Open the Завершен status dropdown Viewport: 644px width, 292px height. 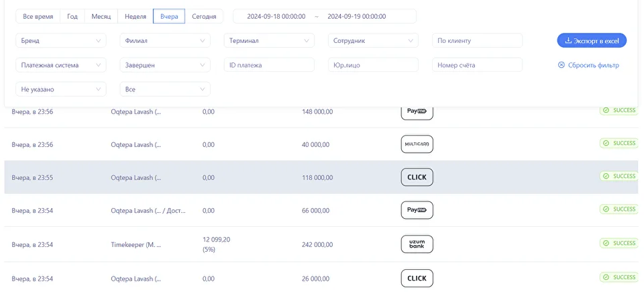pyautogui.click(x=164, y=65)
